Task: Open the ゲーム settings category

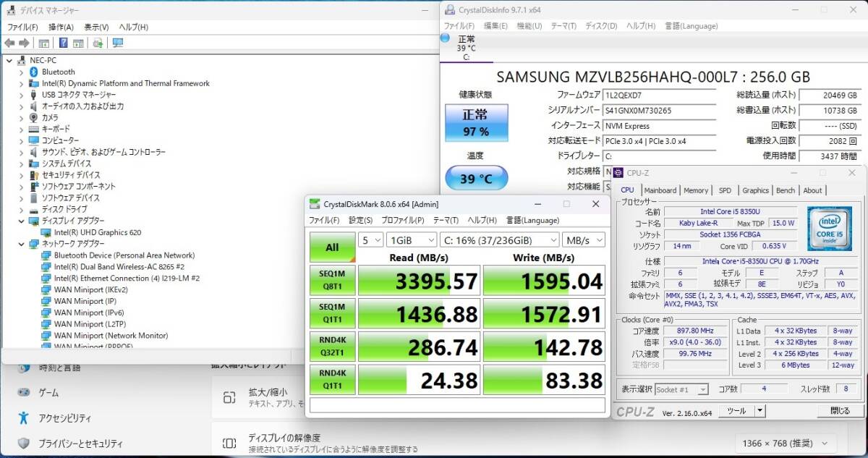Action: point(48,393)
